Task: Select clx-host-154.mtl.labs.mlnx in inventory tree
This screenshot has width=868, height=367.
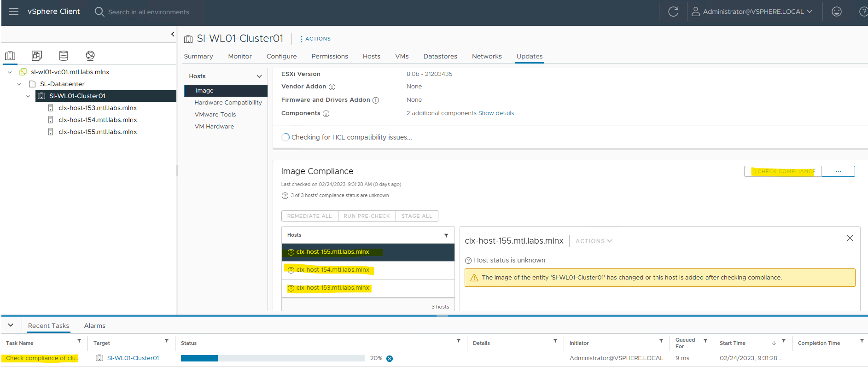Action: (x=98, y=120)
